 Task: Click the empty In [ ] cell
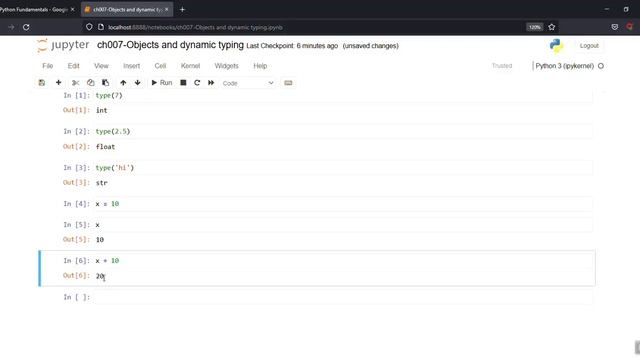(343, 297)
